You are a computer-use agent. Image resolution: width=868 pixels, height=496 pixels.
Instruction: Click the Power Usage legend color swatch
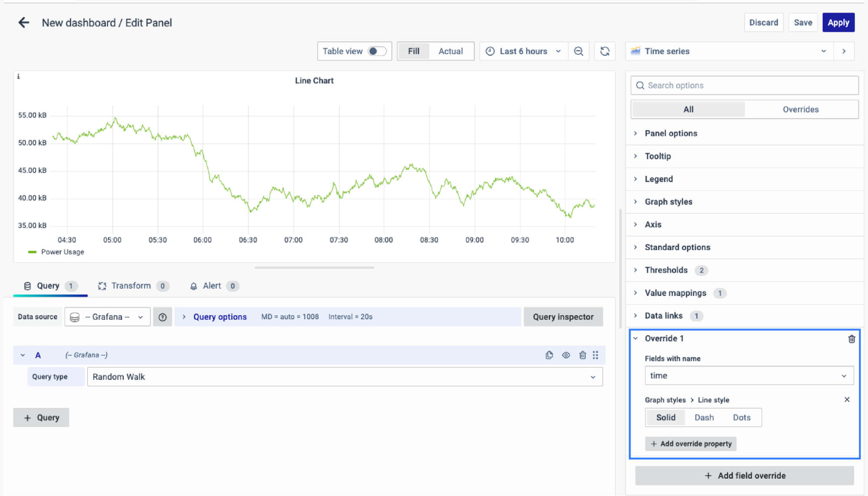tap(32, 252)
